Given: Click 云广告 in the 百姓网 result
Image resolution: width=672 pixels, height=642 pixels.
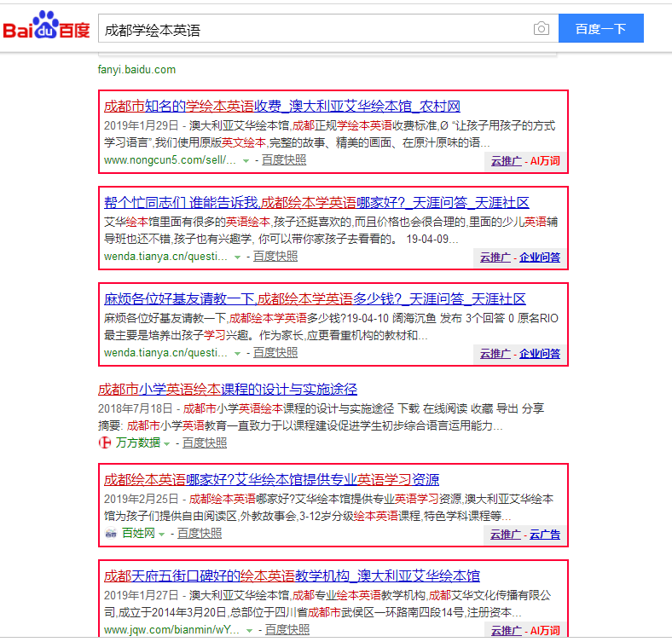Looking at the screenshot, I should [x=545, y=535].
